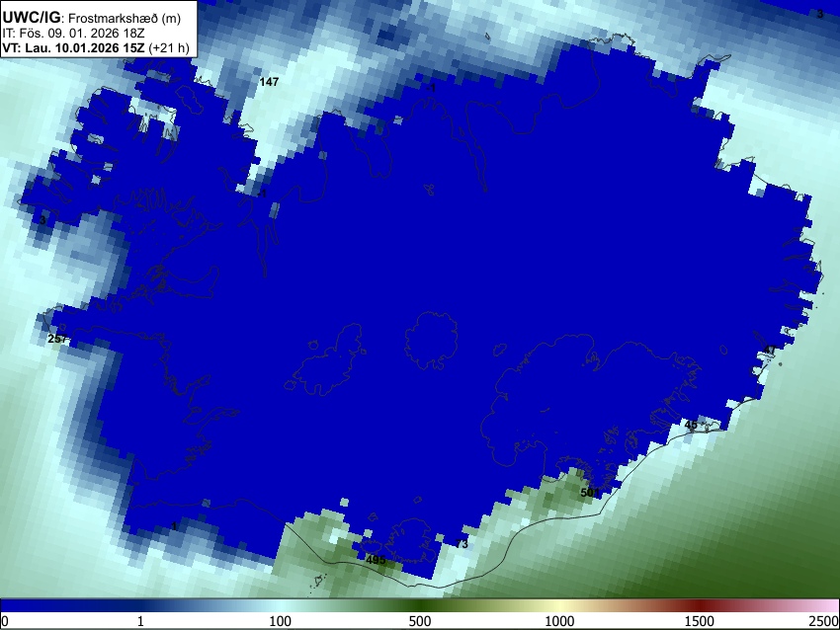Pick the dark green color above 500

coord(420,605)
